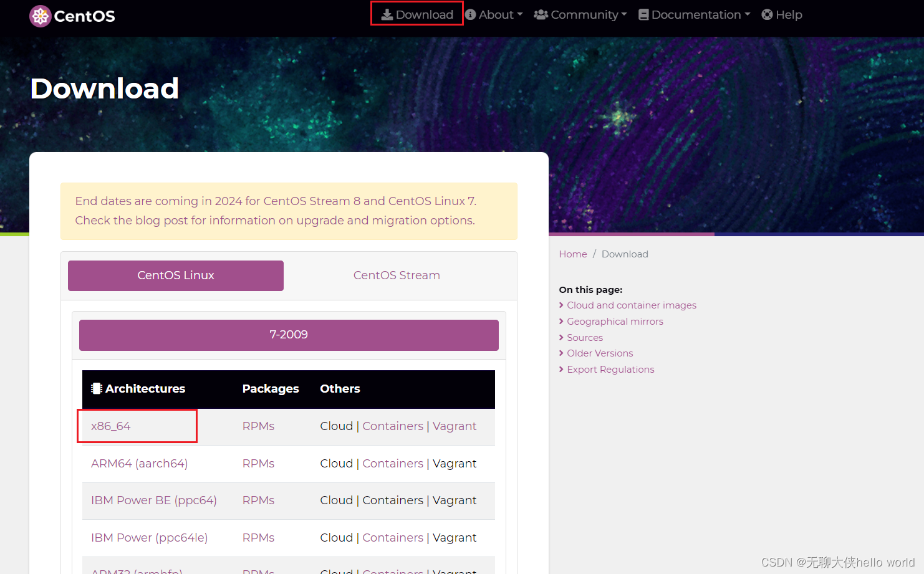
Task: Click the Others column header
Action: (x=340, y=389)
